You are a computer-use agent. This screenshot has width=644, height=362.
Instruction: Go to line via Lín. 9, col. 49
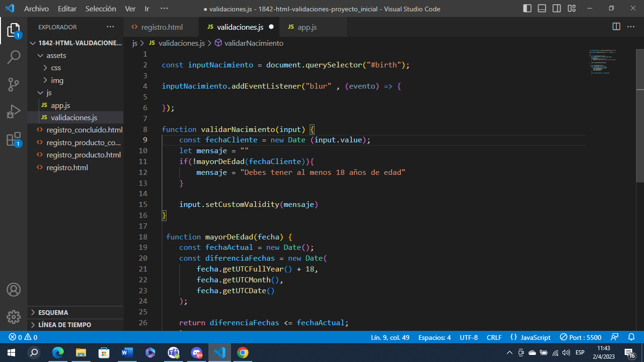point(390,337)
